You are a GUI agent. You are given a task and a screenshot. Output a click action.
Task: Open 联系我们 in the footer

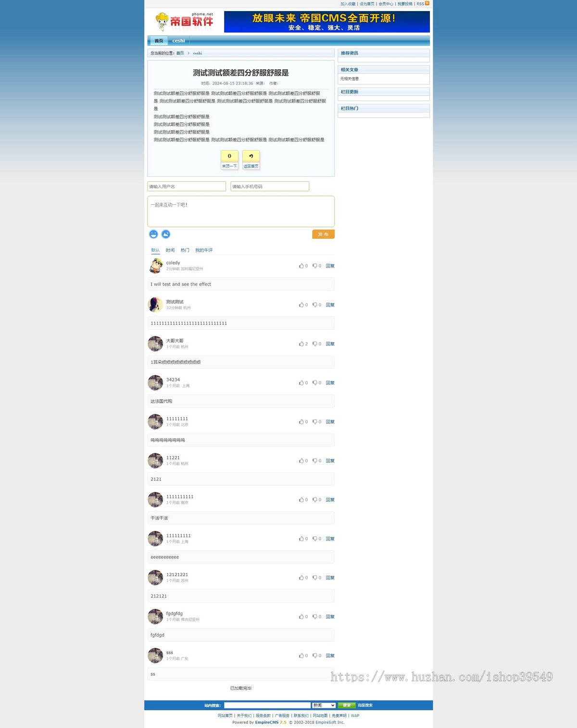(x=301, y=716)
